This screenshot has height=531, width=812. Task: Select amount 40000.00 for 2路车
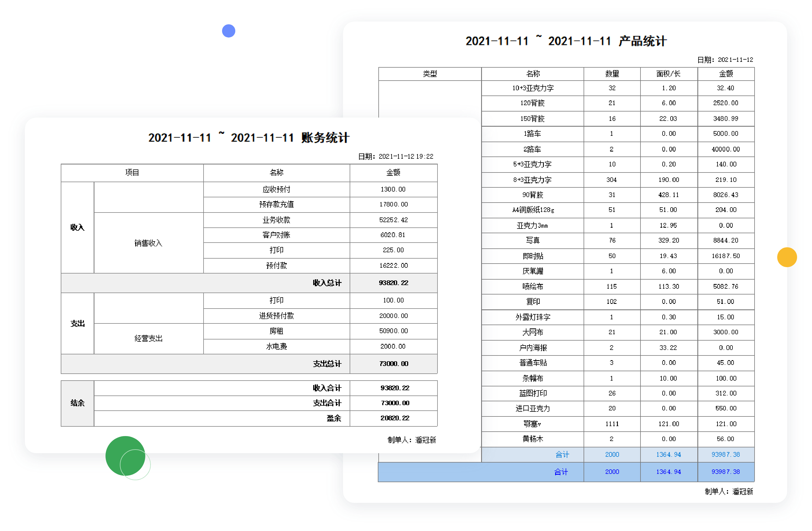726,149
